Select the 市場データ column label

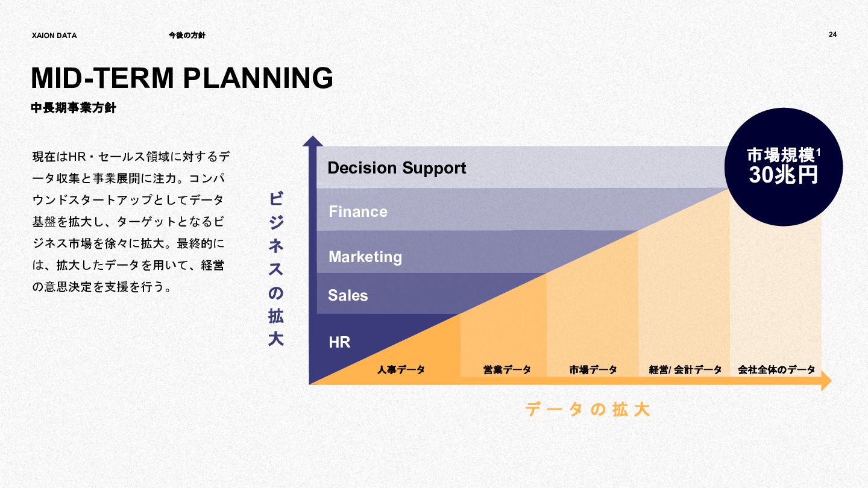coord(593,369)
